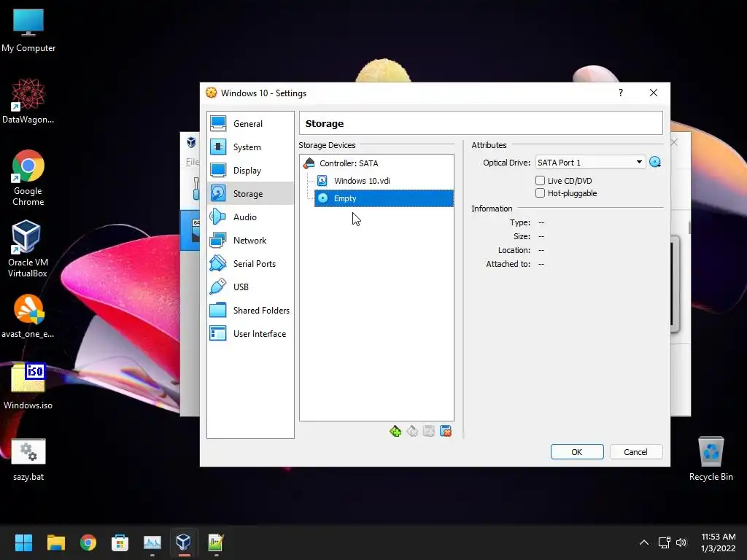Click the add storage attachment icon
Viewport: 747px width, 560px height.
pos(429,432)
